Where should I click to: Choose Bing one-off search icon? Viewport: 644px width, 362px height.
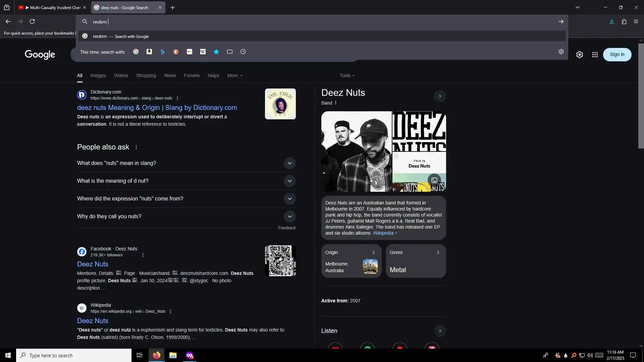pos(163,52)
